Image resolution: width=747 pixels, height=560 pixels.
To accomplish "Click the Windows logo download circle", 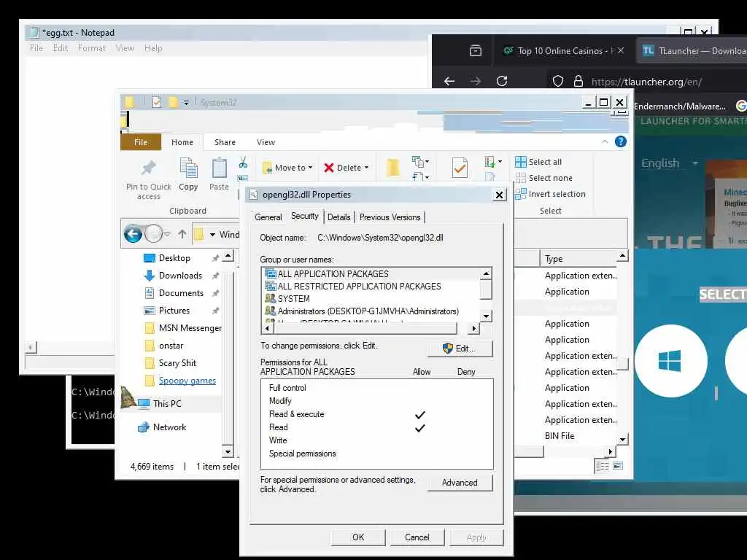I will [x=670, y=360].
